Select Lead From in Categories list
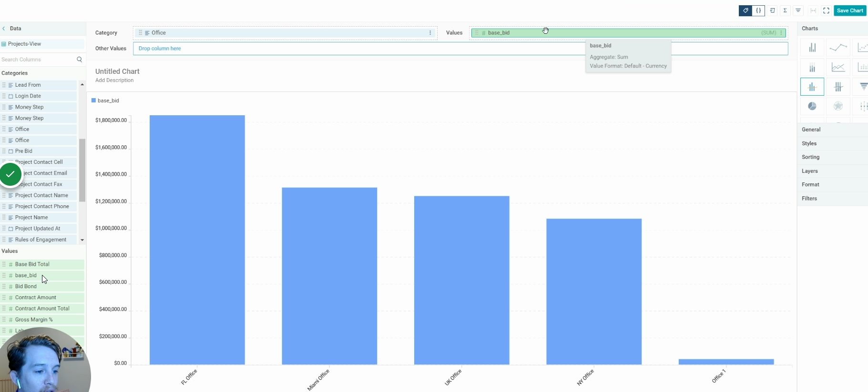868x392 pixels. (x=39, y=85)
